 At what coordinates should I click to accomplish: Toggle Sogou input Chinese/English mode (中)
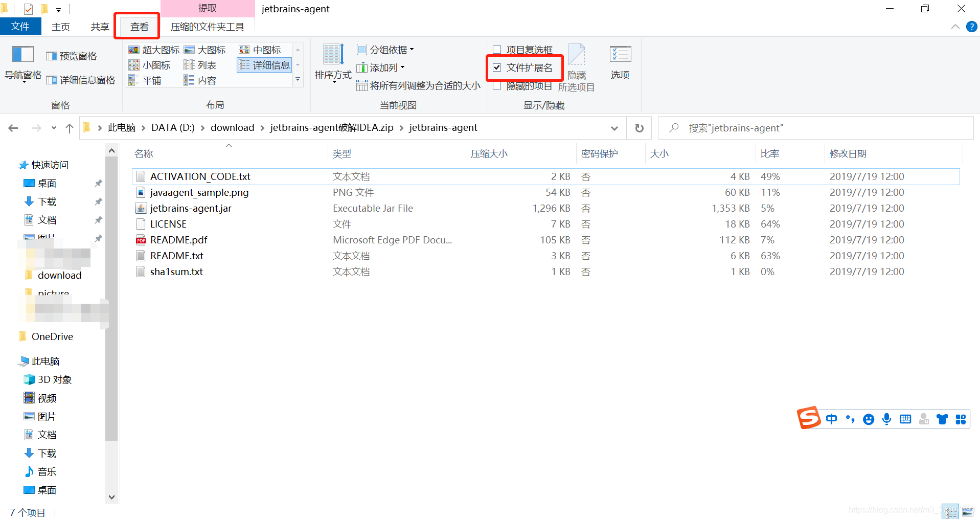click(x=831, y=419)
